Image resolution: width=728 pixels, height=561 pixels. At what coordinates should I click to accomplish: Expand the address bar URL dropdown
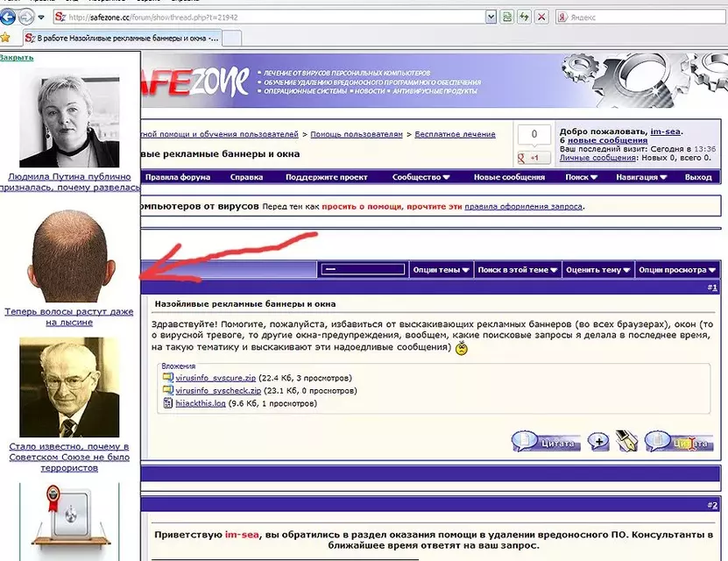[491, 18]
